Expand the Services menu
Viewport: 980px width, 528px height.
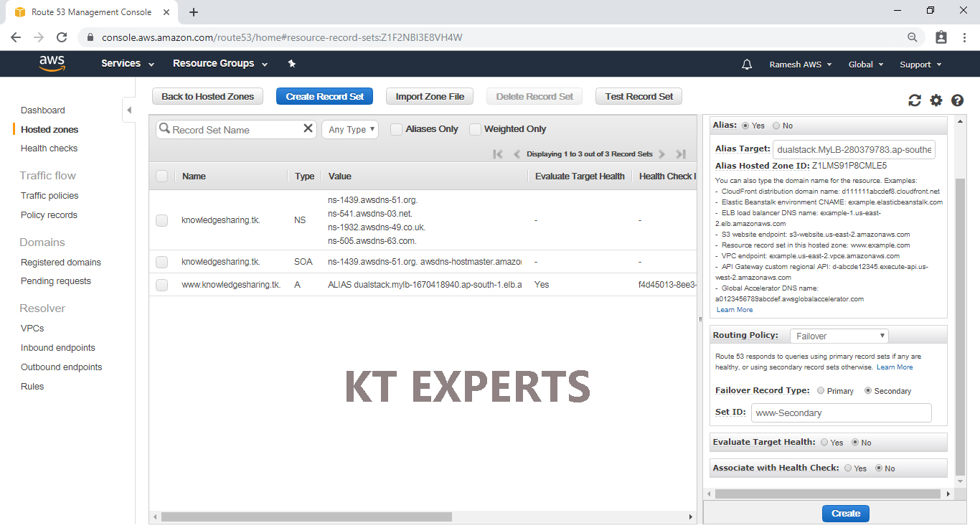(x=128, y=64)
